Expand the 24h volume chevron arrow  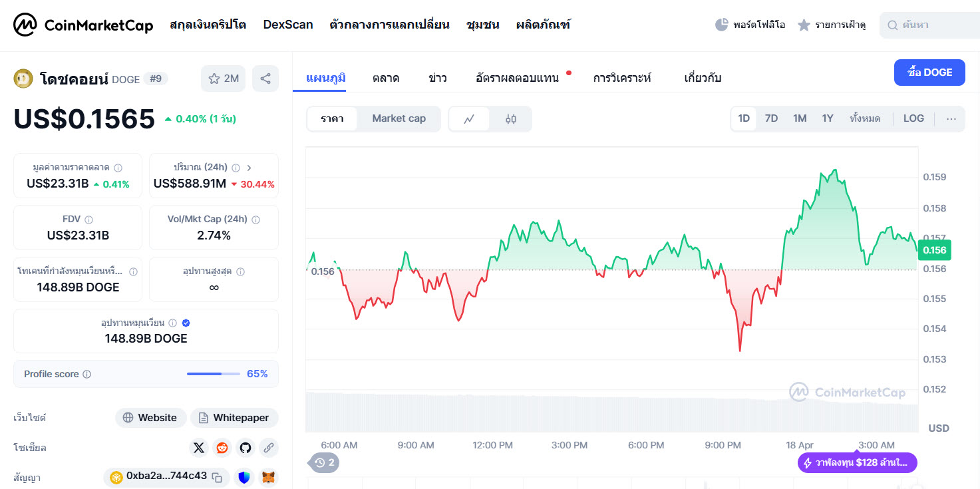click(249, 168)
